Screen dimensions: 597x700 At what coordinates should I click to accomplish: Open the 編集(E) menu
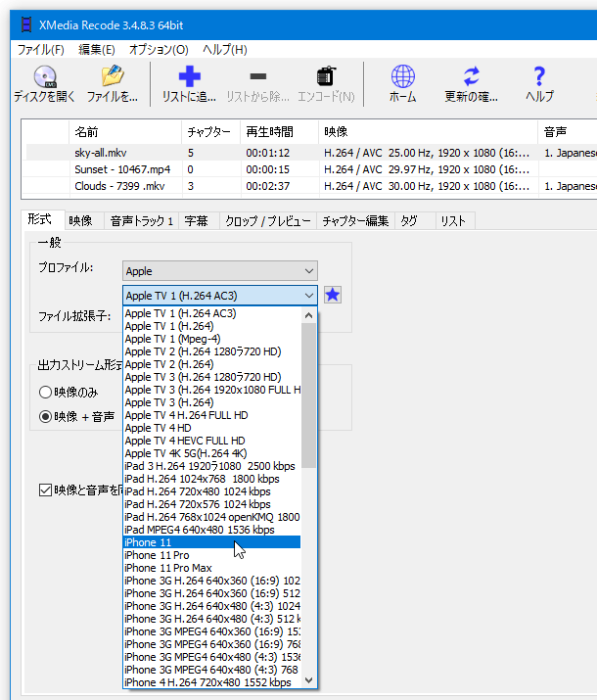pyautogui.click(x=96, y=50)
